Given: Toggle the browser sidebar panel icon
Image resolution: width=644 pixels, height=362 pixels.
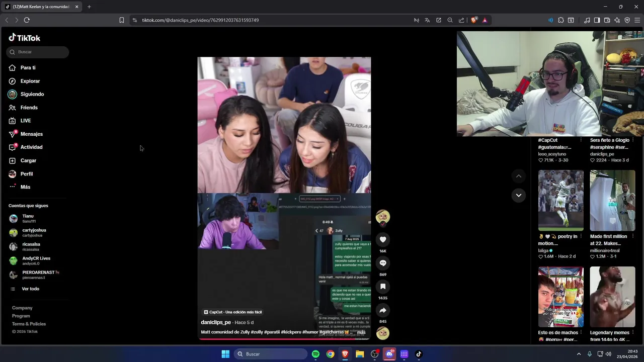Looking at the screenshot, I should click(597, 20).
